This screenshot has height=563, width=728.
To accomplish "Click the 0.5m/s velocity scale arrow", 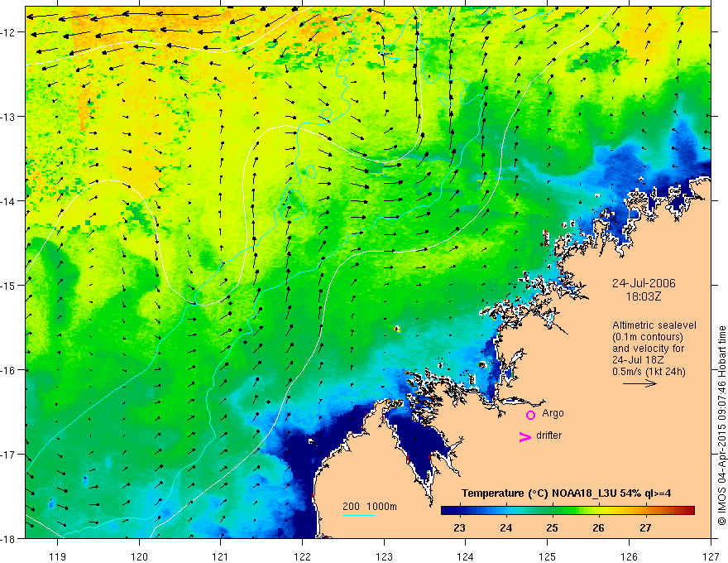I will [639, 383].
